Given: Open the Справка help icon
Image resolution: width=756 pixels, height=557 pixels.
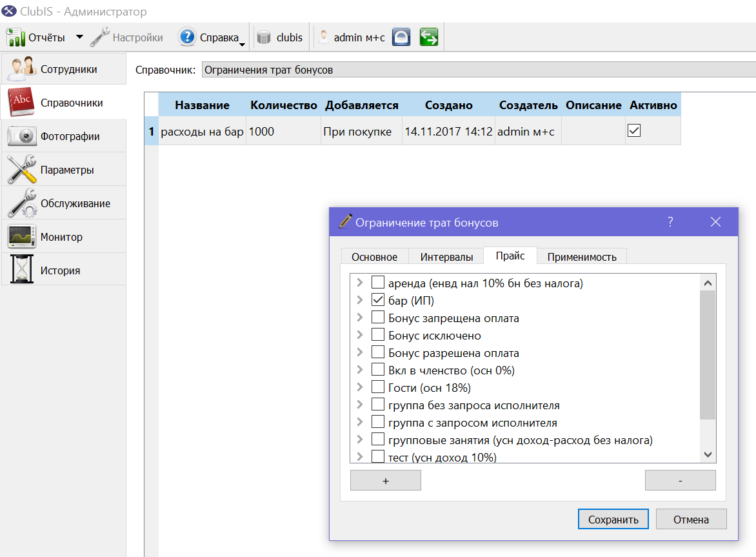Looking at the screenshot, I should pyautogui.click(x=187, y=37).
